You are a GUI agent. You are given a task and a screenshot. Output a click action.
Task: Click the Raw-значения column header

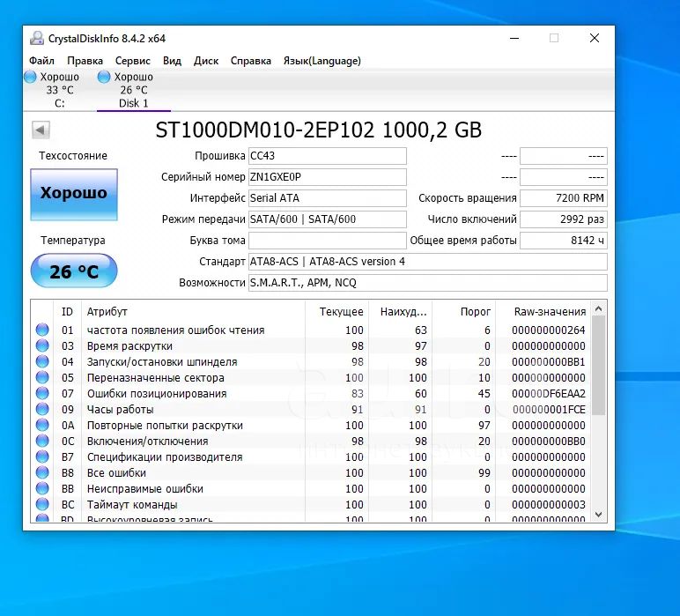click(x=543, y=311)
